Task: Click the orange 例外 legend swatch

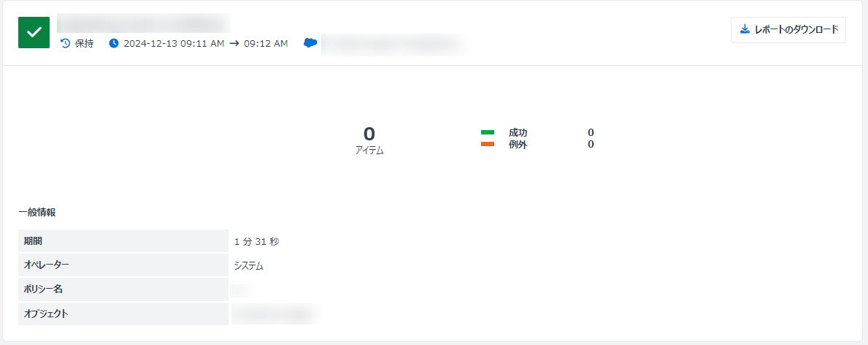Action: coord(488,144)
